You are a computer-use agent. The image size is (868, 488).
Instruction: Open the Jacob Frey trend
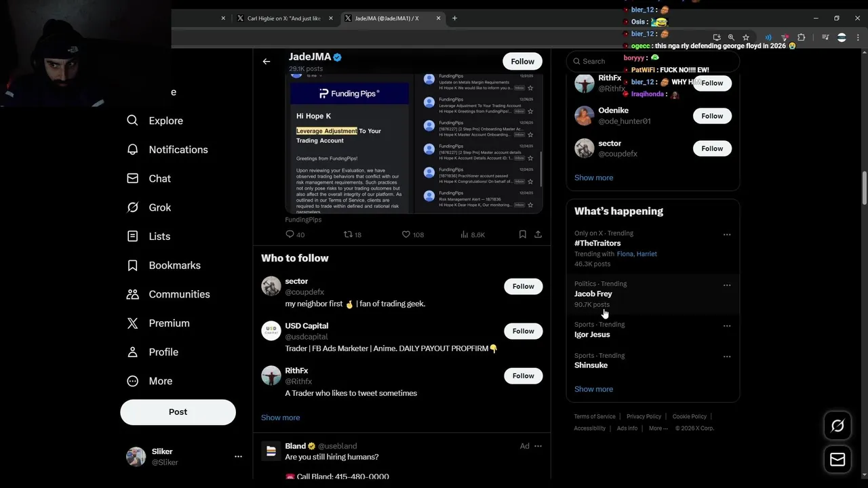pos(652,293)
